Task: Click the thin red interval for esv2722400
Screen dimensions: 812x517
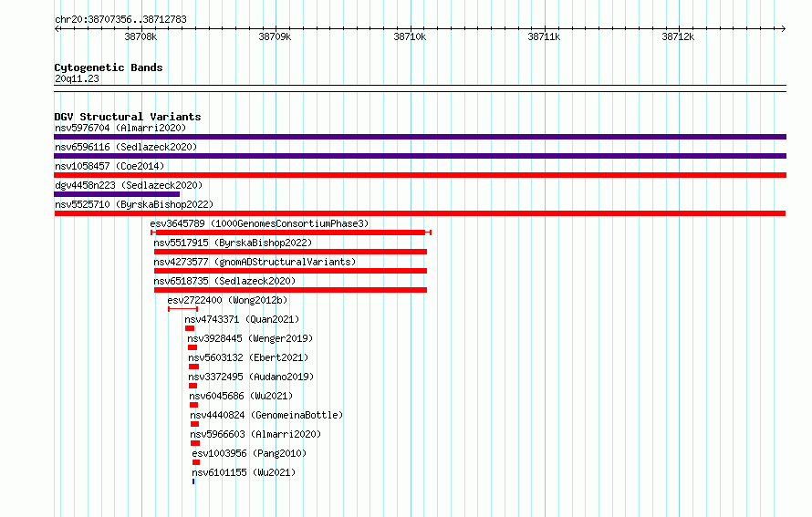Action: point(182,309)
